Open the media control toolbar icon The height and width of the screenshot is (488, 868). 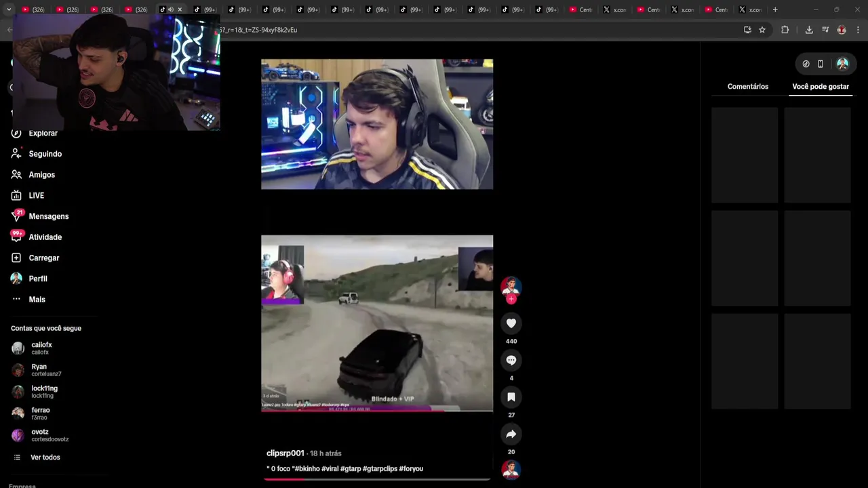tap(825, 30)
